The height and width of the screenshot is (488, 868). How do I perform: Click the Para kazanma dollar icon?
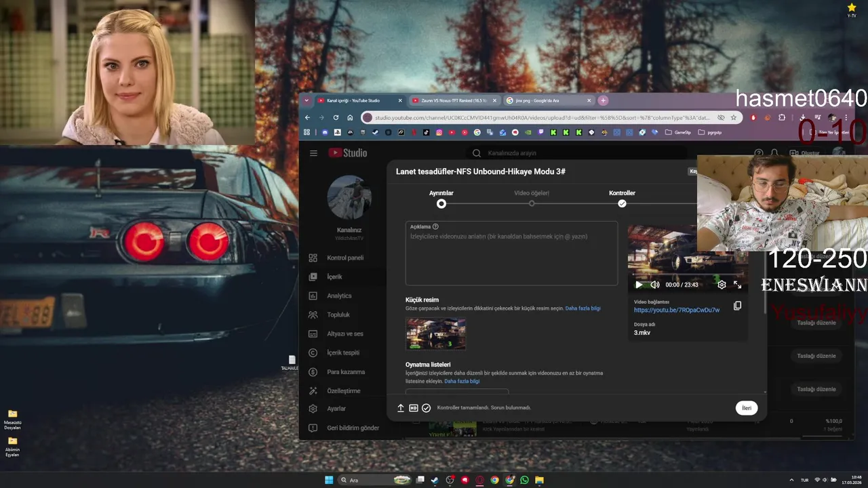pos(313,371)
